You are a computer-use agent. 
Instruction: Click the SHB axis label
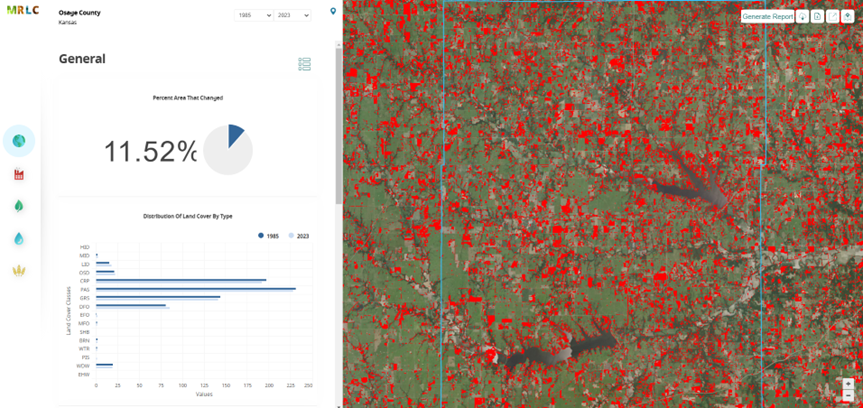coord(84,332)
